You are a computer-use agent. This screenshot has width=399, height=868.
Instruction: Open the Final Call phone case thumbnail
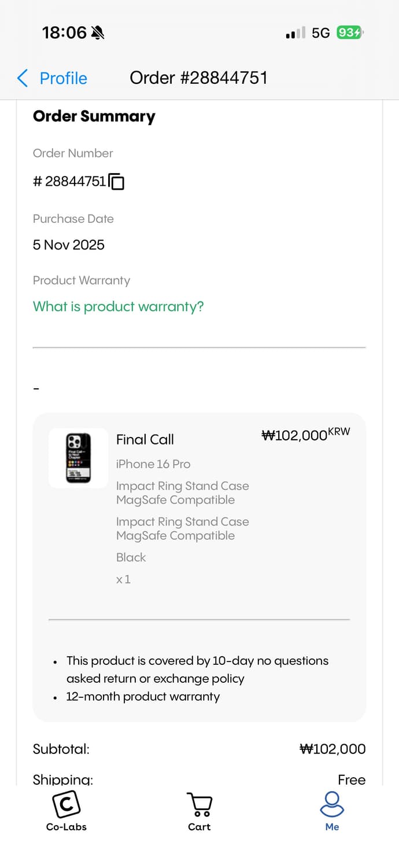(x=79, y=458)
